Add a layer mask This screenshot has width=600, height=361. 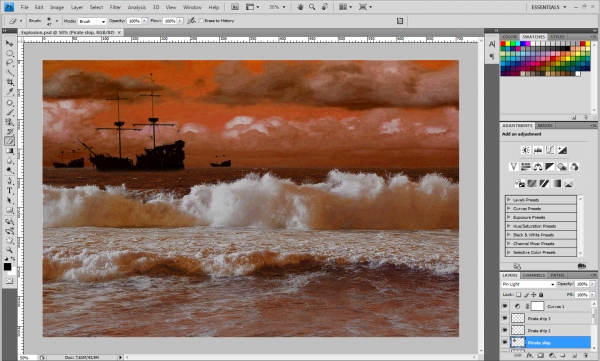(x=540, y=356)
